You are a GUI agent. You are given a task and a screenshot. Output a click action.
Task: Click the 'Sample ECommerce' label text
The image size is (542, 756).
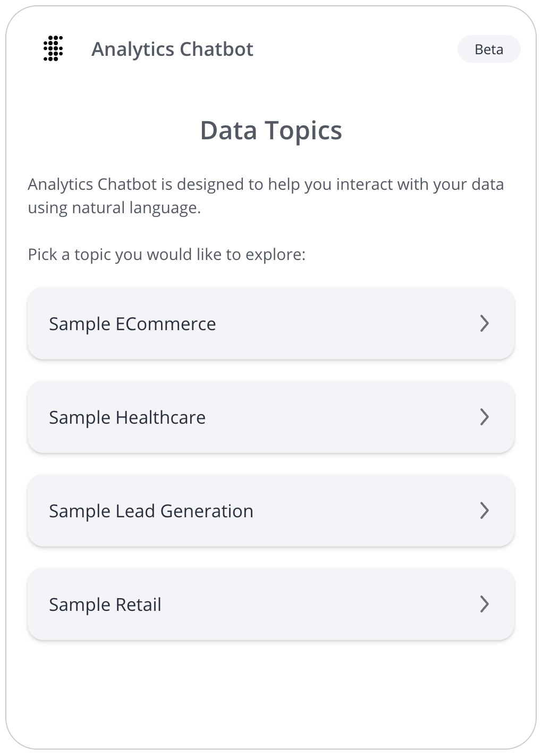pyautogui.click(x=132, y=324)
